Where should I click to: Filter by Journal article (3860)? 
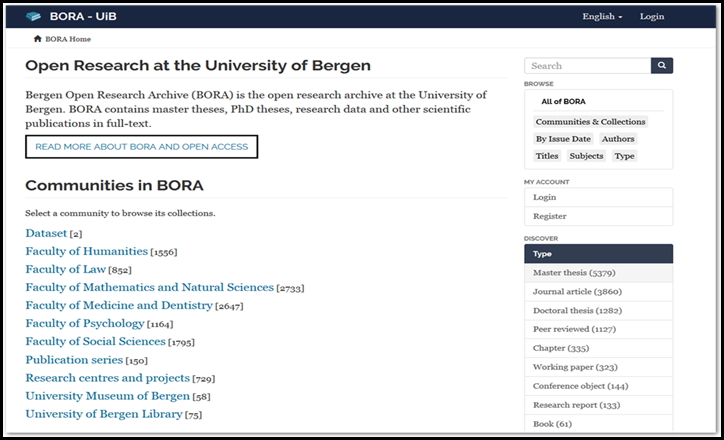(x=598, y=292)
